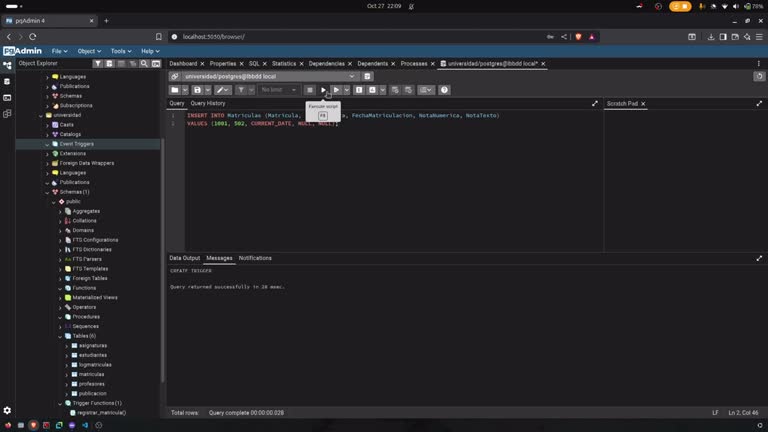The height and width of the screenshot is (432, 768).
Task: Maximize the results panel with expand arrows
Action: (759, 258)
